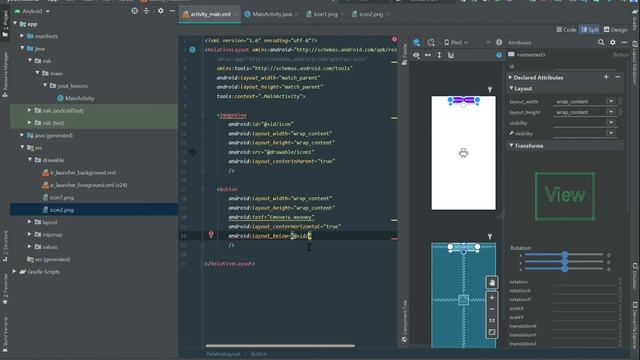Switch to the MainActivity.java tab

tap(268, 14)
